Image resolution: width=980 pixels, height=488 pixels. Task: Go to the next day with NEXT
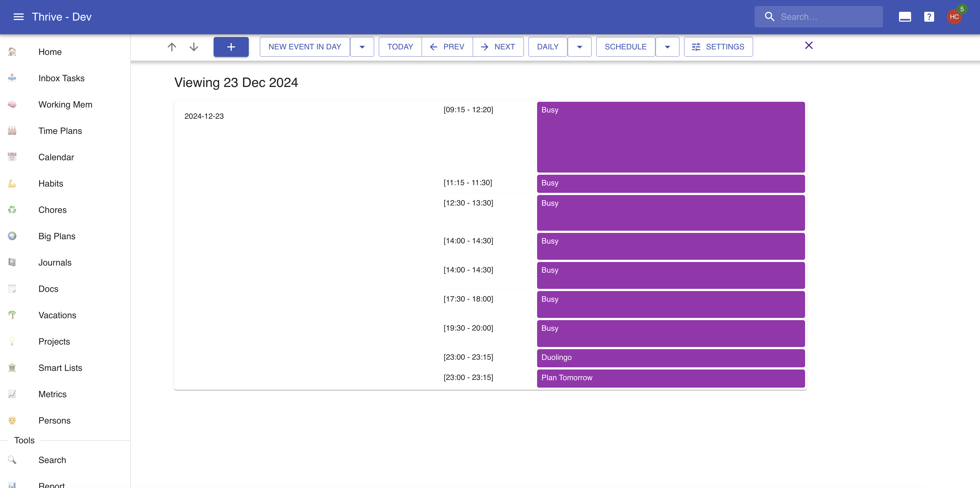pyautogui.click(x=498, y=46)
